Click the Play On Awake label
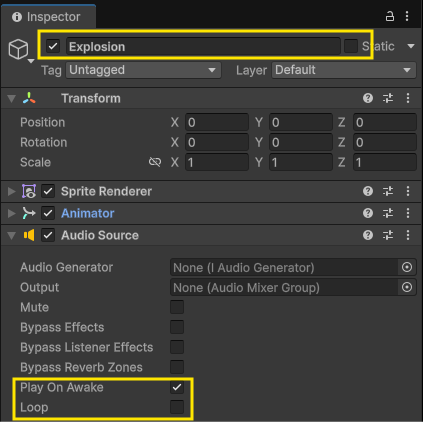This screenshot has width=423, height=422. (x=62, y=387)
